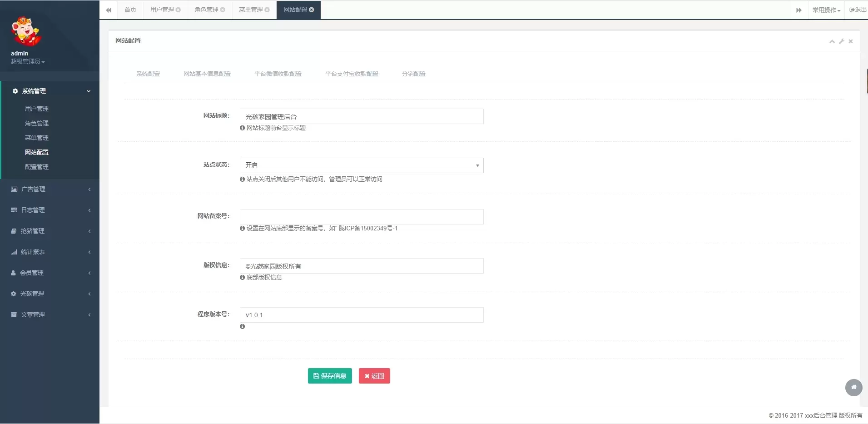
Task: Switch to the 平台微信收款配置 tab
Action: coord(278,74)
